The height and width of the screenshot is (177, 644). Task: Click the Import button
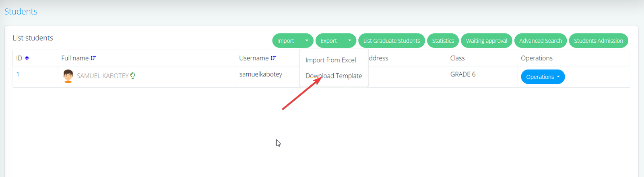coord(286,41)
